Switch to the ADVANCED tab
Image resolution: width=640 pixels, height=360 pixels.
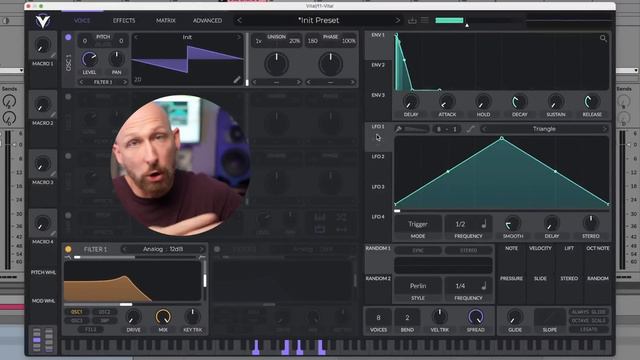click(x=207, y=20)
